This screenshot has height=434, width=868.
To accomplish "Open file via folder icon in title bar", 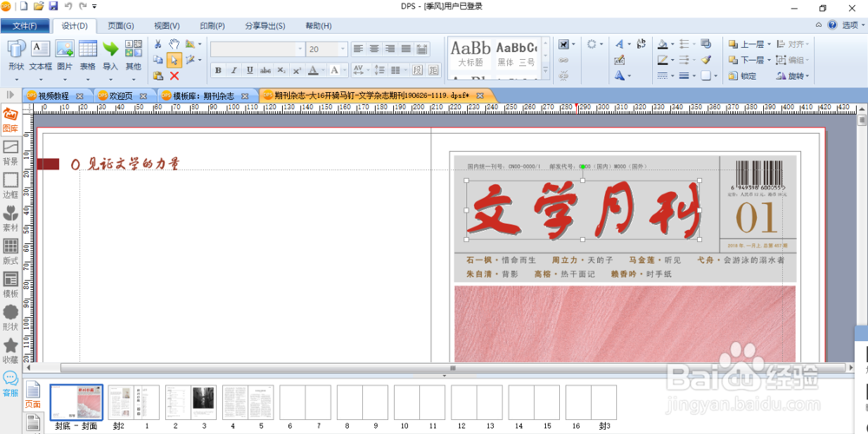I will click(38, 6).
